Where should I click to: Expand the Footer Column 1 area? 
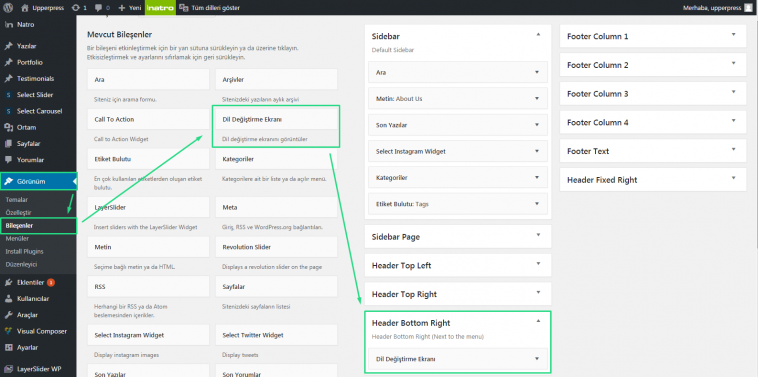(733, 35)
